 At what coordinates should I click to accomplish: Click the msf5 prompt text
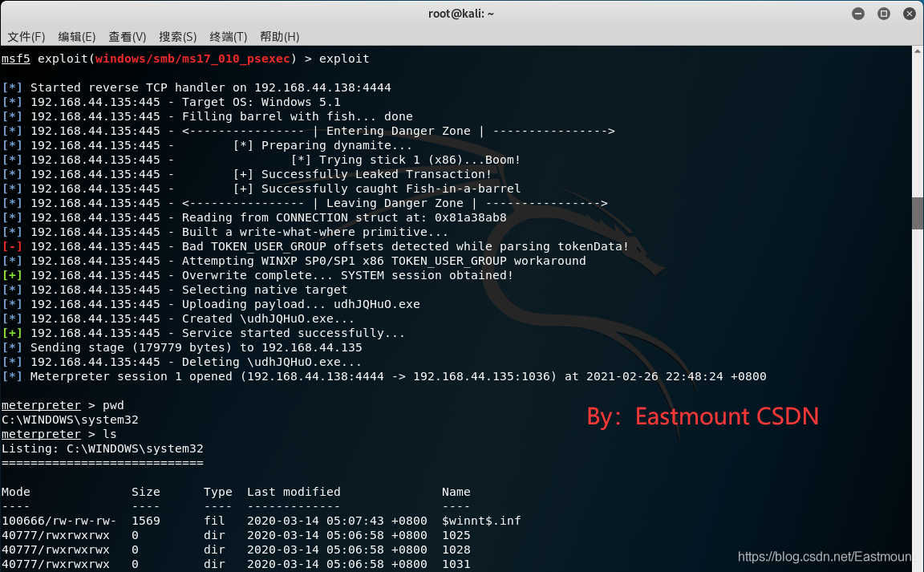coord(16,59)
